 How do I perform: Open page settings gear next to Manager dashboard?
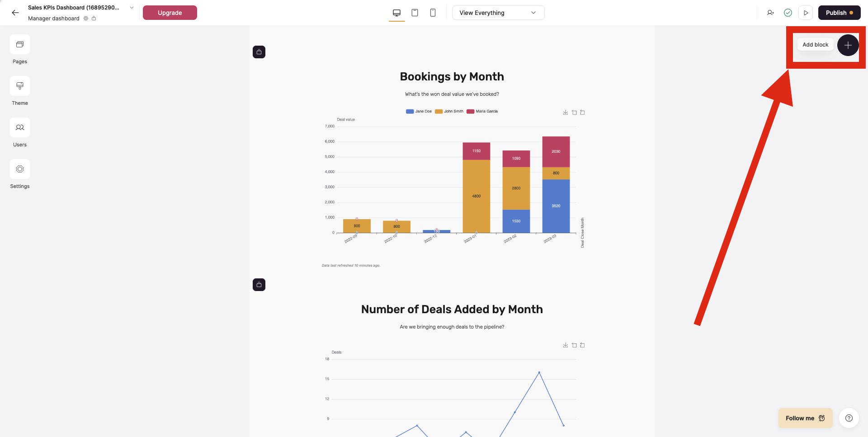86,19
